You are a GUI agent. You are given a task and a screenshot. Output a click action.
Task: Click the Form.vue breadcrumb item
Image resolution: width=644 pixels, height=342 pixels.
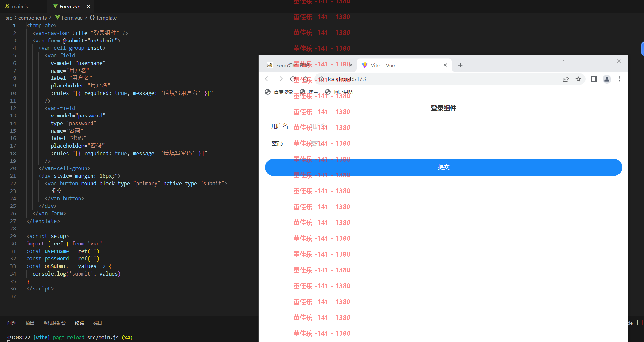click(69, 18)
